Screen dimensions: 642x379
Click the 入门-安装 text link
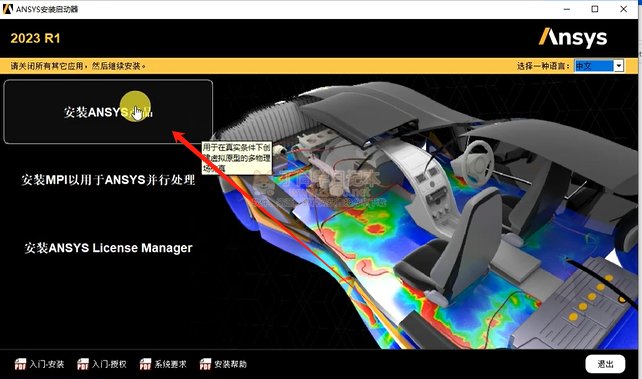pyautogui.click(x=47, y=364)
